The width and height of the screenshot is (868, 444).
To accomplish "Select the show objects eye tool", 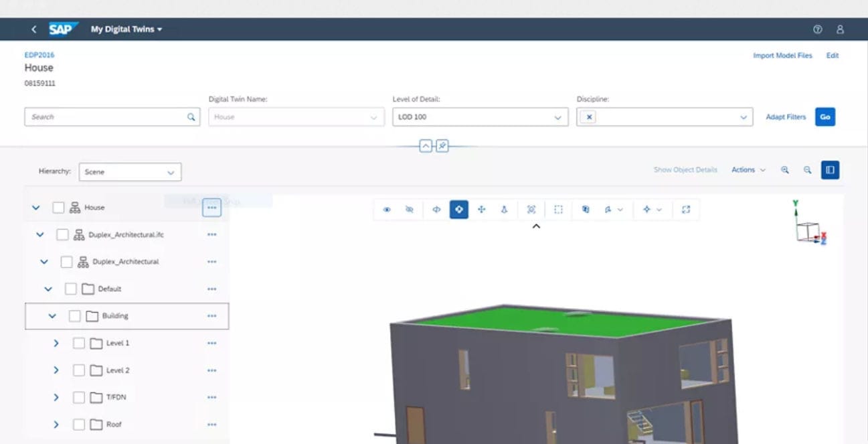I will 387,209.
